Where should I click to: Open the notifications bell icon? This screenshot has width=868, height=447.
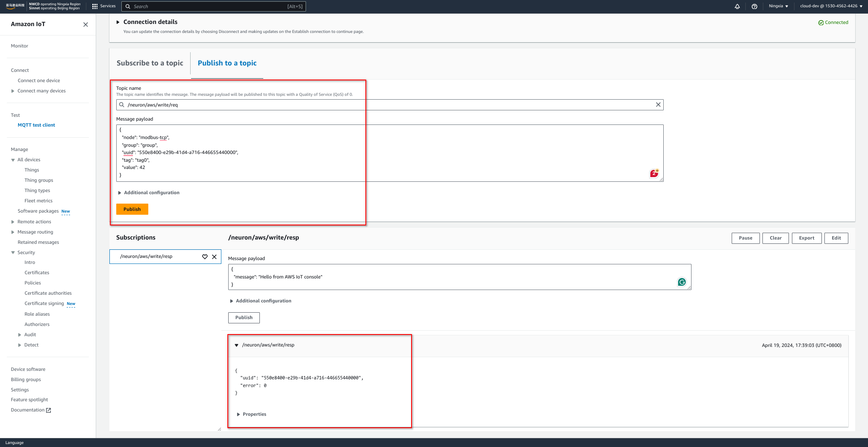pos(737,6)
